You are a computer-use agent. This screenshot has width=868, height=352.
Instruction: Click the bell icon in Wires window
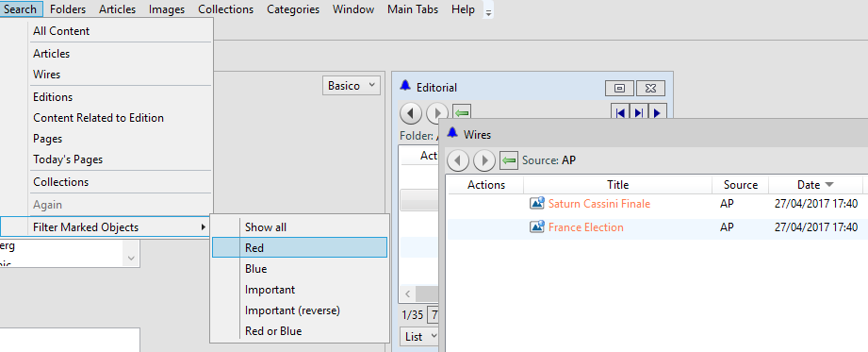[452, 133]
